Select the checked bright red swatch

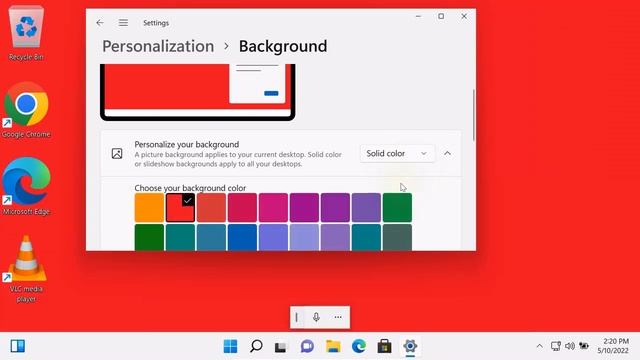tap(180, 208)
